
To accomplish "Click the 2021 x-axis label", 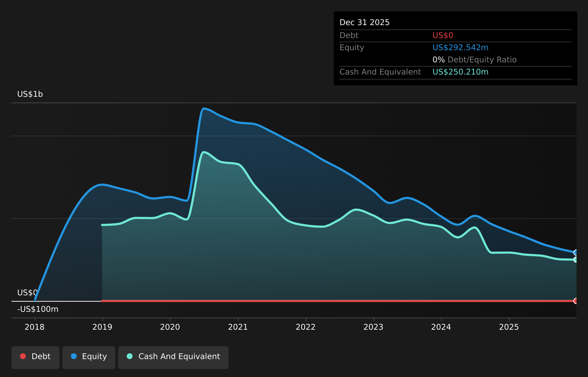I will point(238,327).
